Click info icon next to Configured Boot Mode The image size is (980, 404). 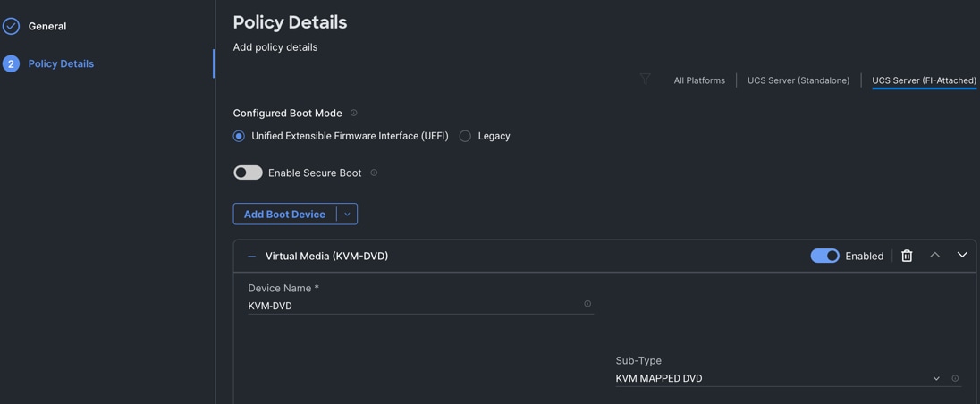pyautogui.click(x=354, y=113)
